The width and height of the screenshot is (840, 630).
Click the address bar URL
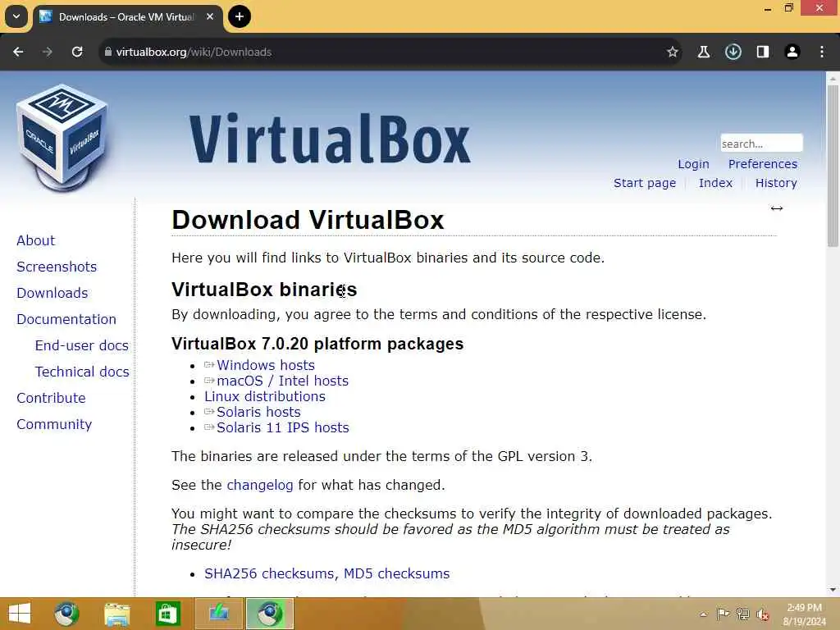[194, 52]
